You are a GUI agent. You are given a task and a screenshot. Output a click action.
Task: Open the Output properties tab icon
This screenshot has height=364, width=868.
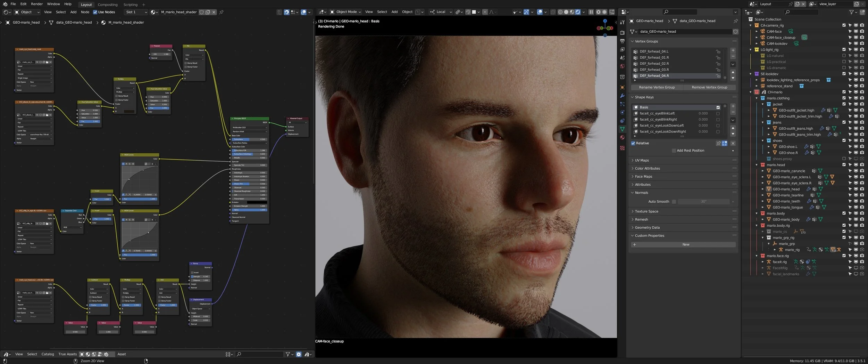(x=622, y=41)
